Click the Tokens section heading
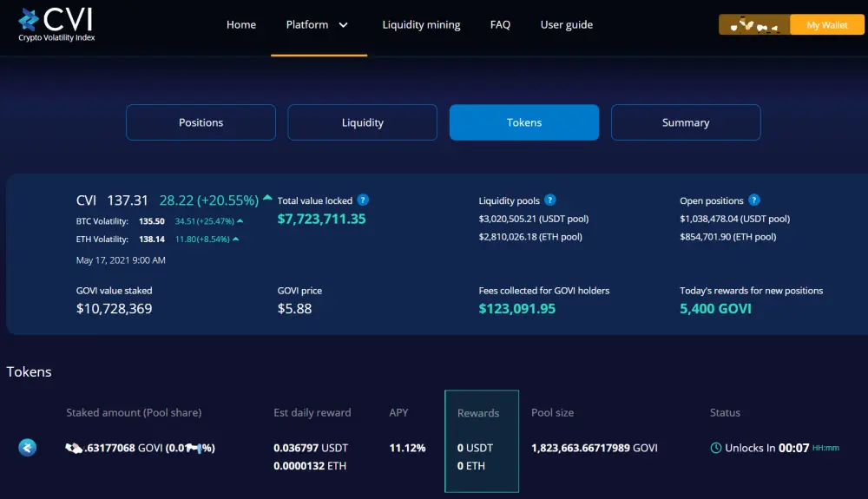The width and height of the screenshot is (868, 499). tap(29, 371)
